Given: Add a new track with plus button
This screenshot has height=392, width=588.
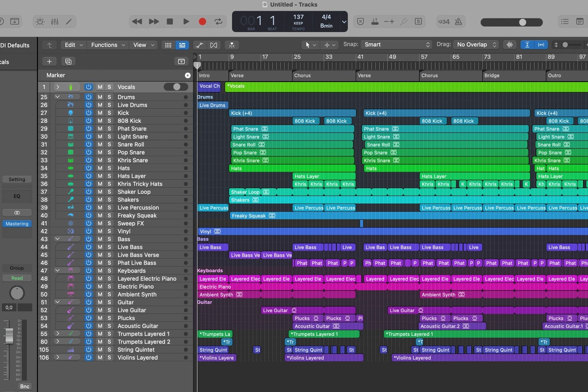Looking at the screenshot, I should pyautogui.click(x=49, y=61).
